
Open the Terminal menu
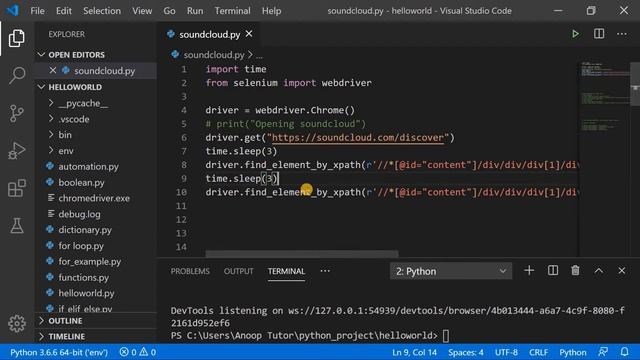click(x=233, y=11)
